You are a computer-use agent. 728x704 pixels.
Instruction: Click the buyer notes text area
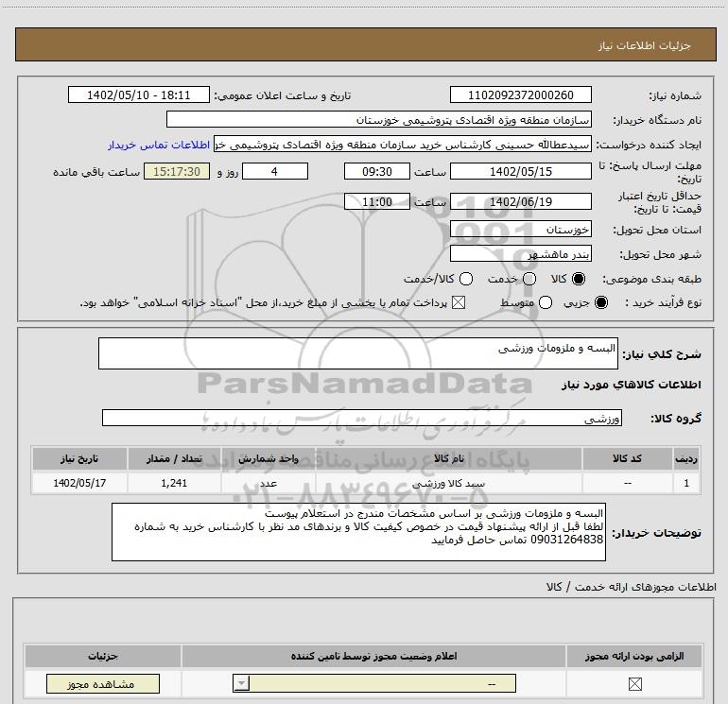point(358,532)
